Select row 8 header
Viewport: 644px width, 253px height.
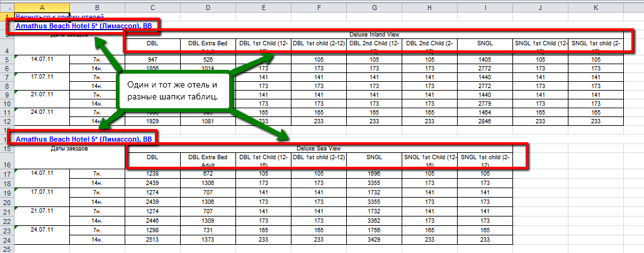point(7,86)
